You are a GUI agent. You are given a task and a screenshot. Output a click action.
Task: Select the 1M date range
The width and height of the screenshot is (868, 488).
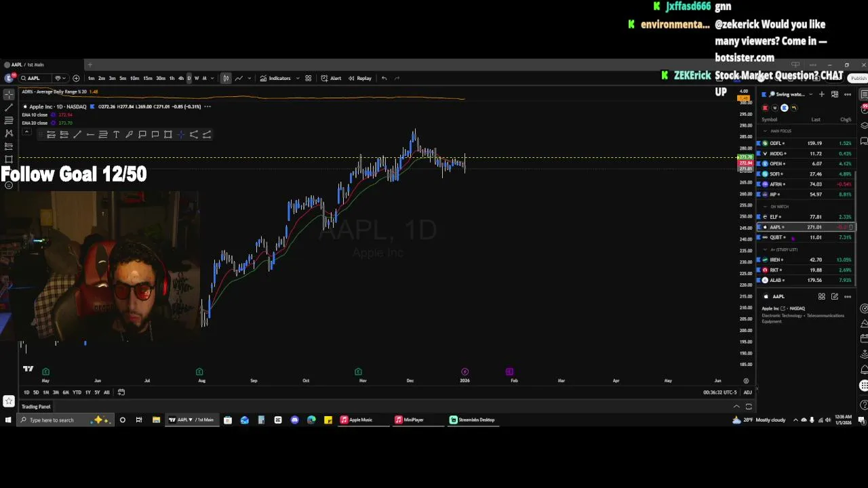click(x=46, y=392)
